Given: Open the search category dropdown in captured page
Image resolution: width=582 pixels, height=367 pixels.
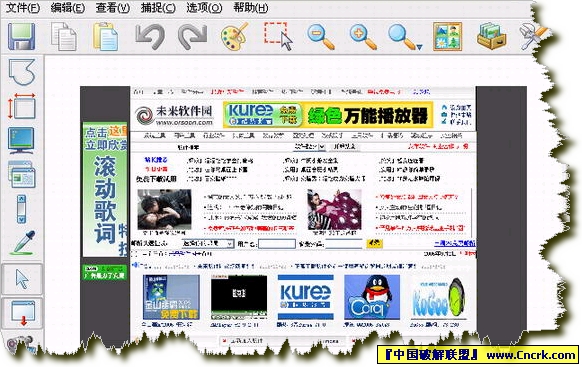Looking at the screenshot, I should coord(309,147).
